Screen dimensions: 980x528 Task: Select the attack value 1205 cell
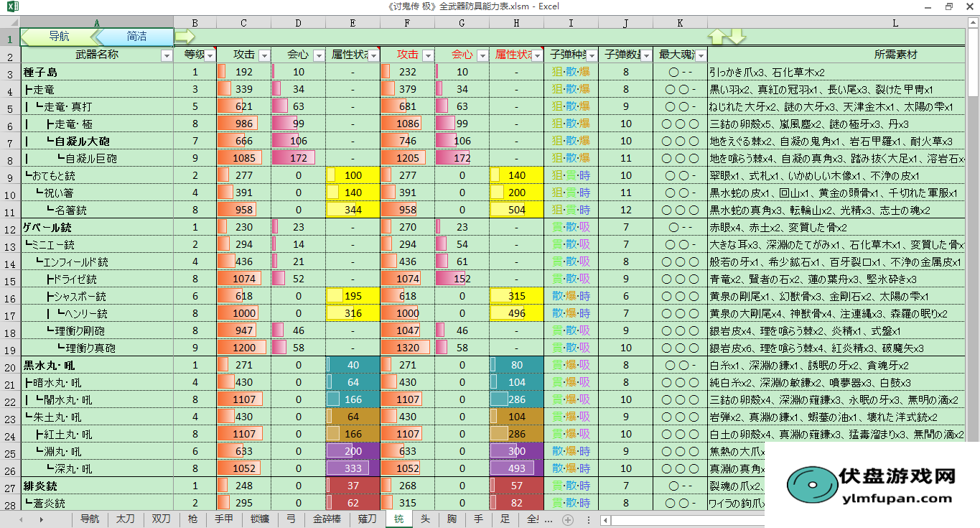(x=407, y=158)
